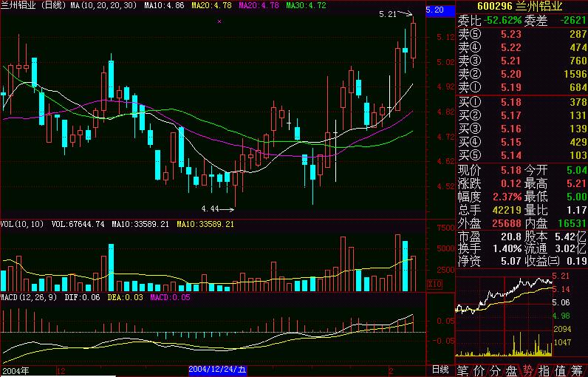Click the 筹 tab
Image resolution: width=588 pixels, height=377 pixels.
tap(578, 370)
